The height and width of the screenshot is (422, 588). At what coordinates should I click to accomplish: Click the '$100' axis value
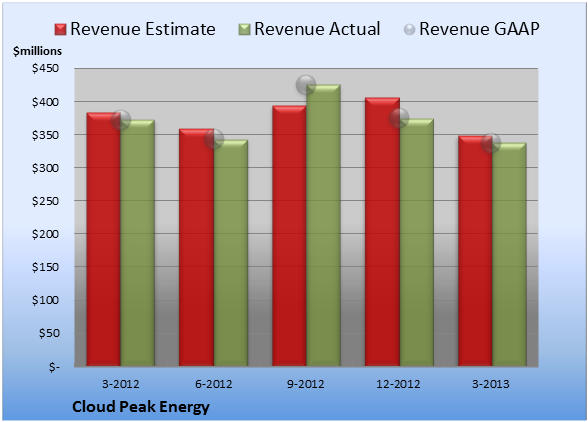point(45,300)
